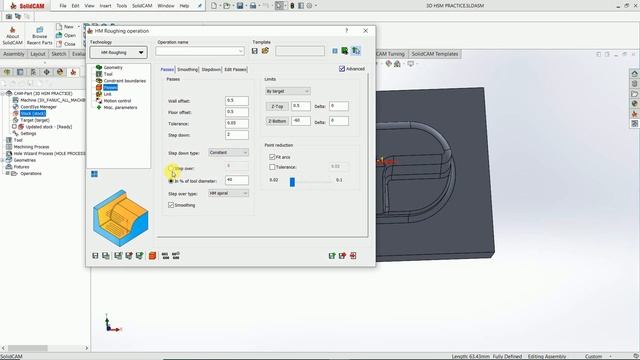Click the second GCode icon in dialog toolbar

[176, 256]
